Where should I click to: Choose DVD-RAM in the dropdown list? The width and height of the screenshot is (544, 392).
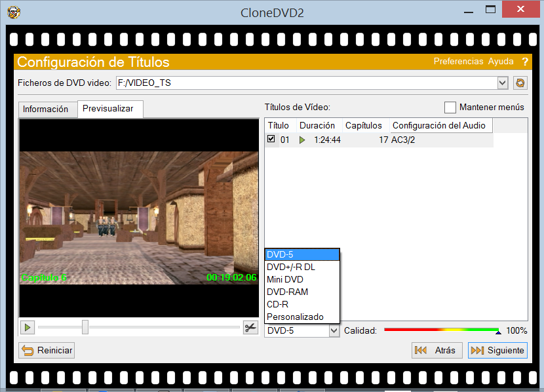click(x=302, y=292)
